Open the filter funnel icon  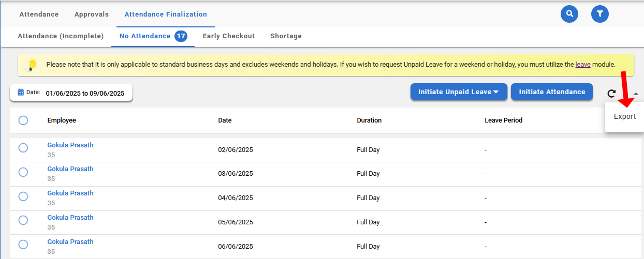tap(599, 14)
